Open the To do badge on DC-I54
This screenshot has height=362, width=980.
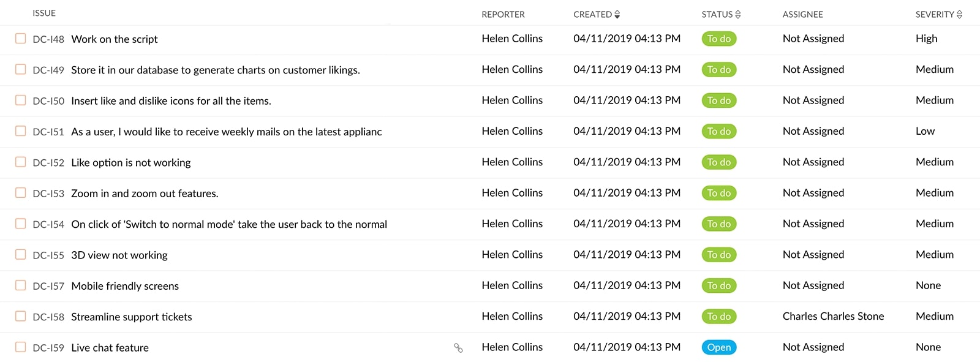[719, 224]
